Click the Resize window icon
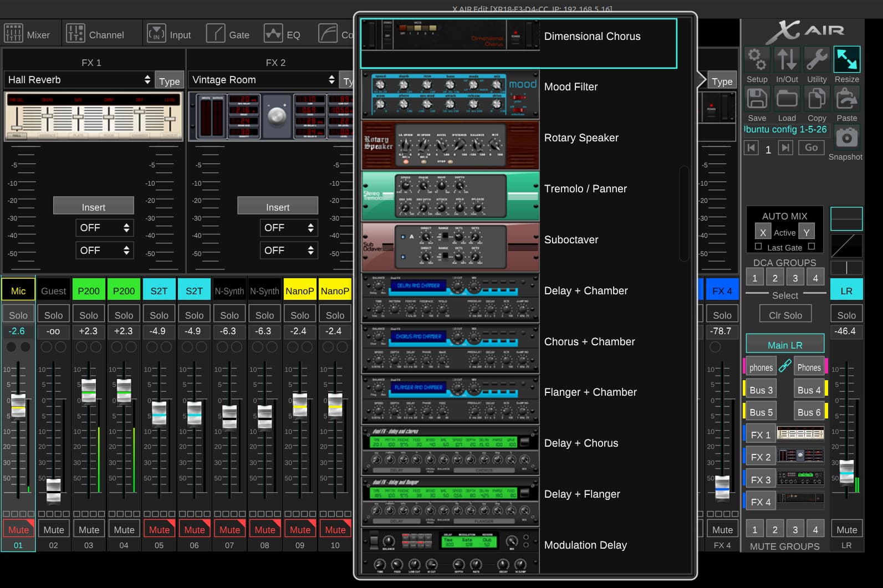Screen dimensions: 883x588 click(x=846, y=60)
